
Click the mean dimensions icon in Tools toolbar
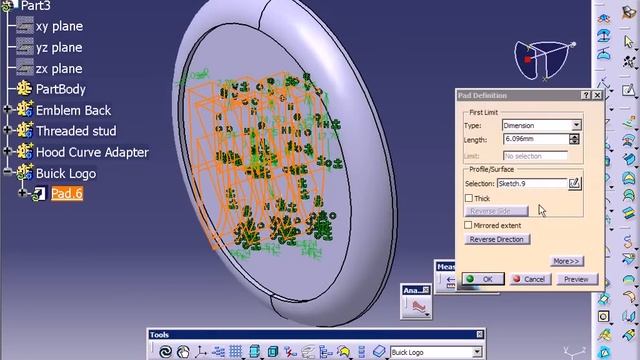pyautogui.click(x=218, y=351)
